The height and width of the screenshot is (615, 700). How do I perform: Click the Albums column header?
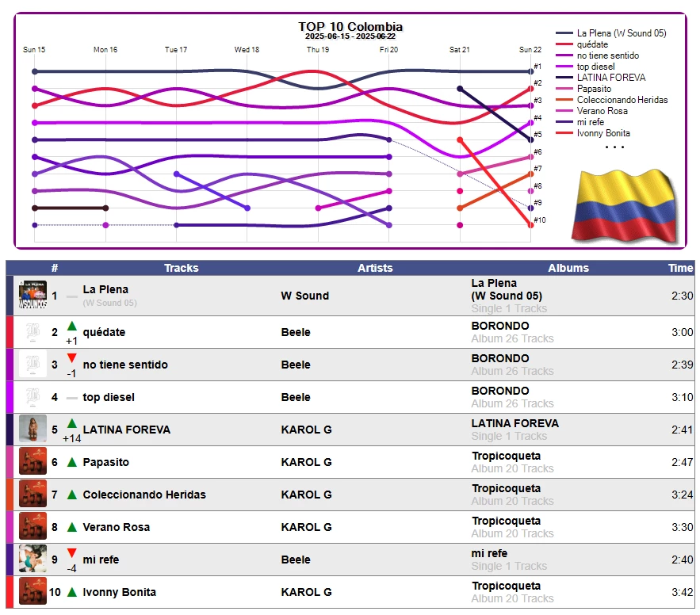click(568, 268)
